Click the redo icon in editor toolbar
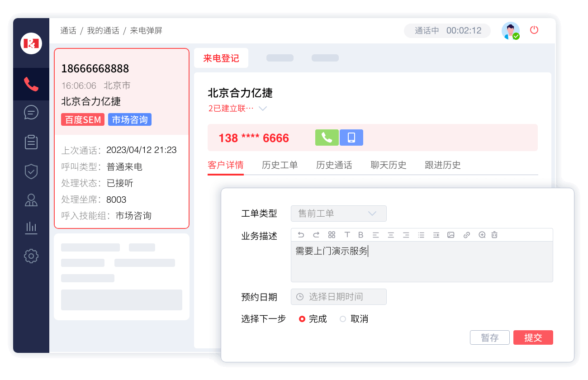Screen dimensions: 588x380 pos(316,235)
